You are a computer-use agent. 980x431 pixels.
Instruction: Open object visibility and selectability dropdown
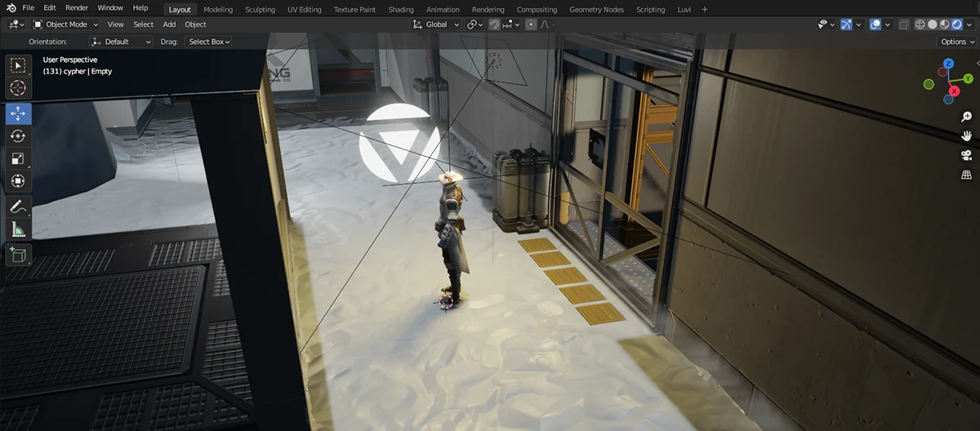pos(826,24)
